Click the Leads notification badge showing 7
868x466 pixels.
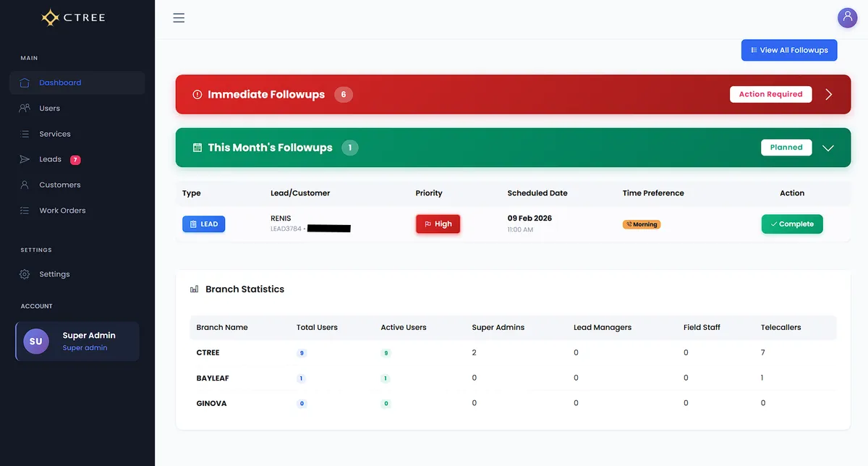coord(73,158)
